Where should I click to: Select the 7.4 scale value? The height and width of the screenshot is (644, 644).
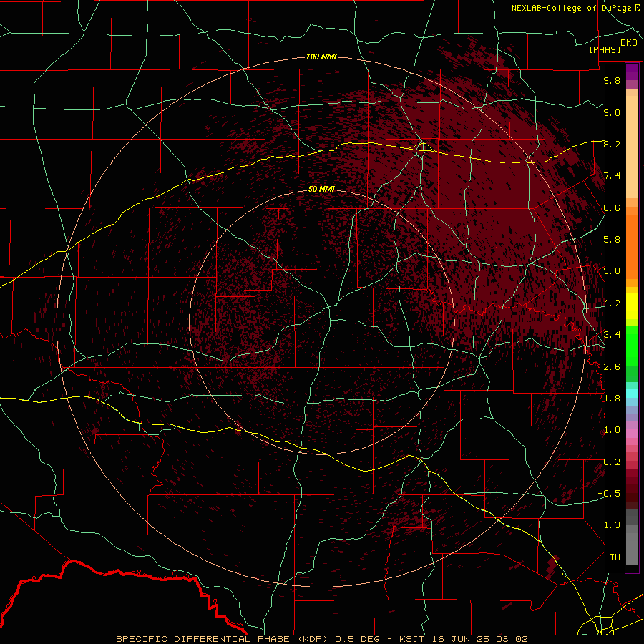coord(612,176)
